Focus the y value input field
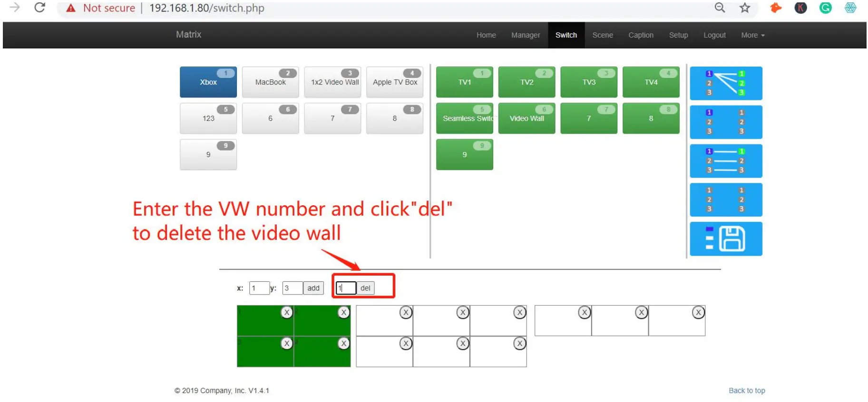This screenshot has width=868, height=402. click(293, 288)
